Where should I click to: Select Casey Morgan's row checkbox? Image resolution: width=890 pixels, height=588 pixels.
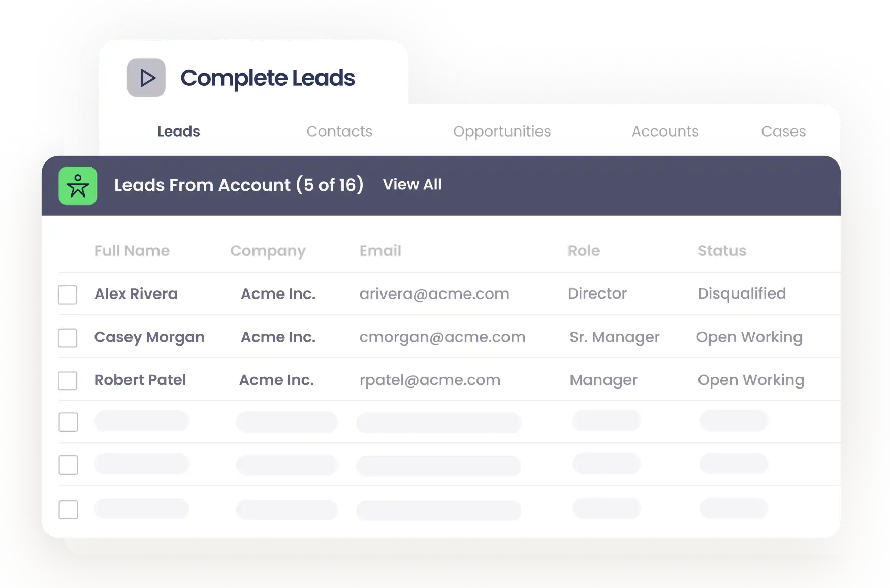tap(68, 338)
